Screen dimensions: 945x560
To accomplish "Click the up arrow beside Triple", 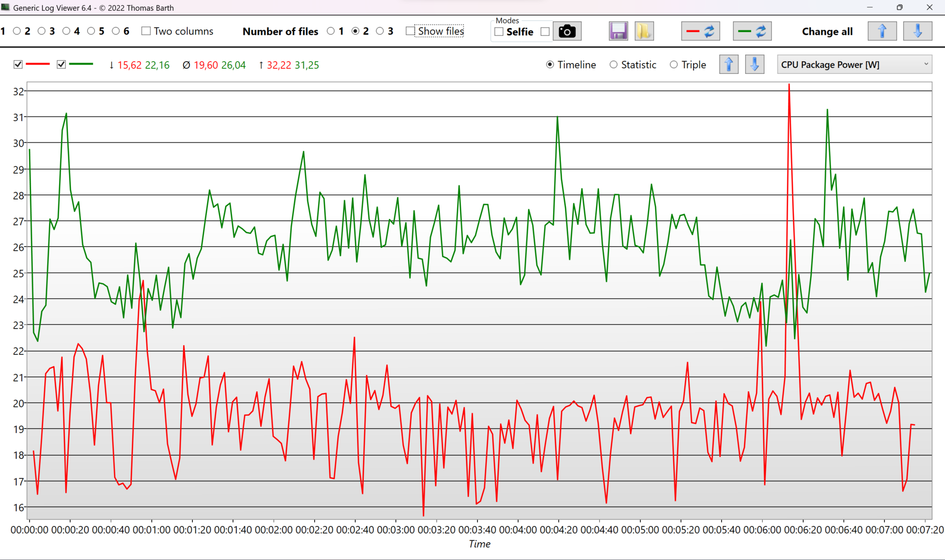I will (x=728, y=64).
